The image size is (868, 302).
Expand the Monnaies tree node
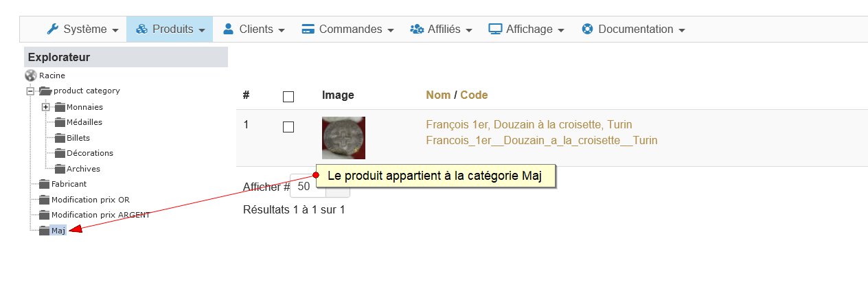pyautogui.click(x=46, y=106)
